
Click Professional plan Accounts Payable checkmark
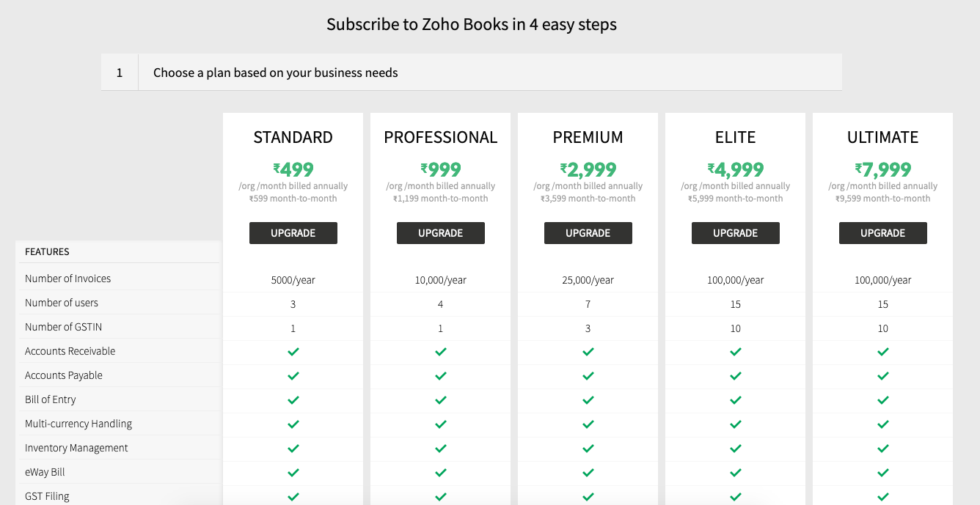click(441, 376)
